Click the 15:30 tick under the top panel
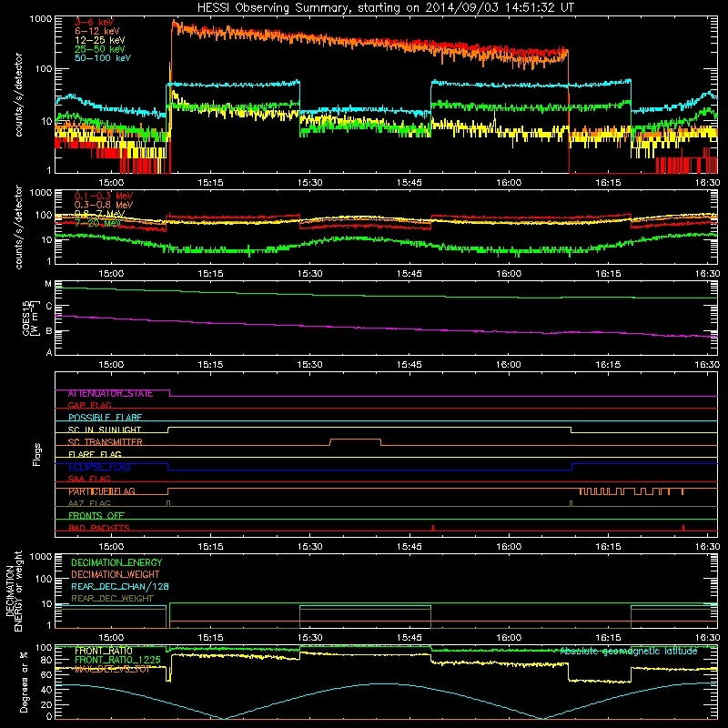The image size is (728, 728). (309, 183)
